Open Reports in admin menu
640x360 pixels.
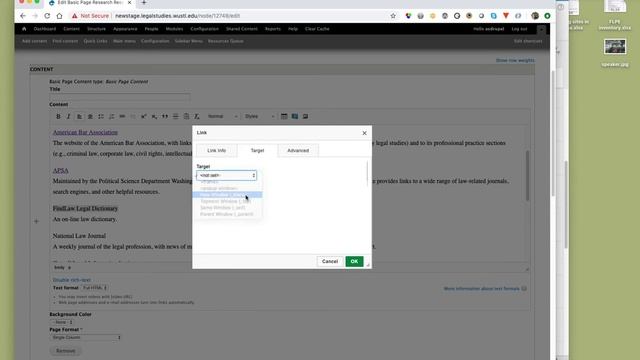273,29
